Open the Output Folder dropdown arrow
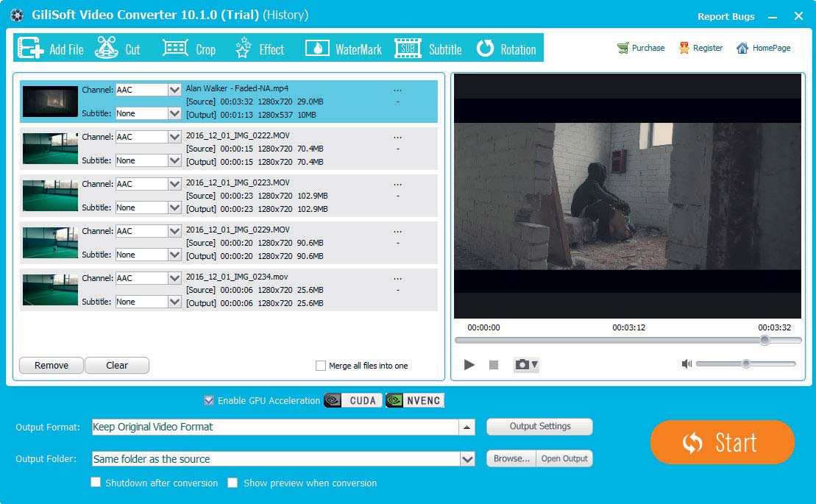816x504 pixels. pyautogui.click(x=467, y=458)
